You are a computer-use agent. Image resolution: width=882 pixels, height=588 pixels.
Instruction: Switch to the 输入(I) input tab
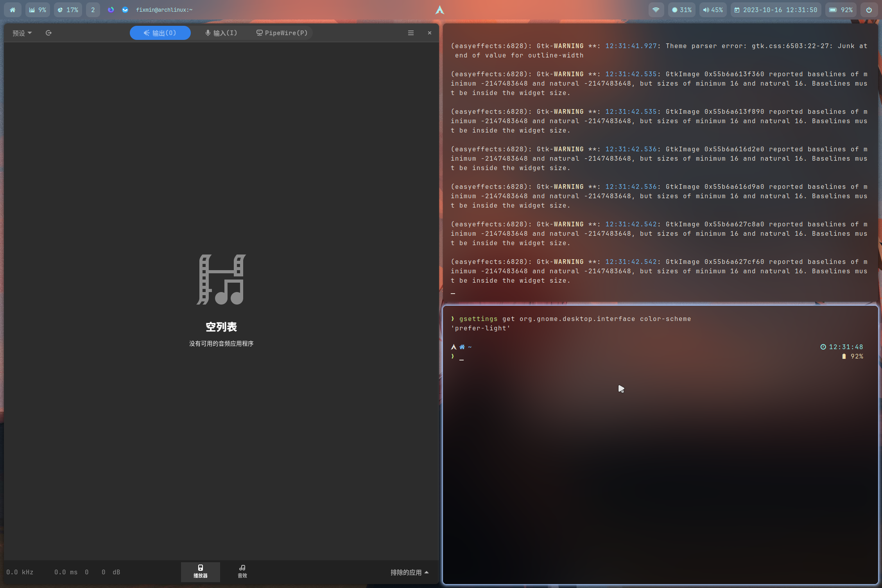221,33
